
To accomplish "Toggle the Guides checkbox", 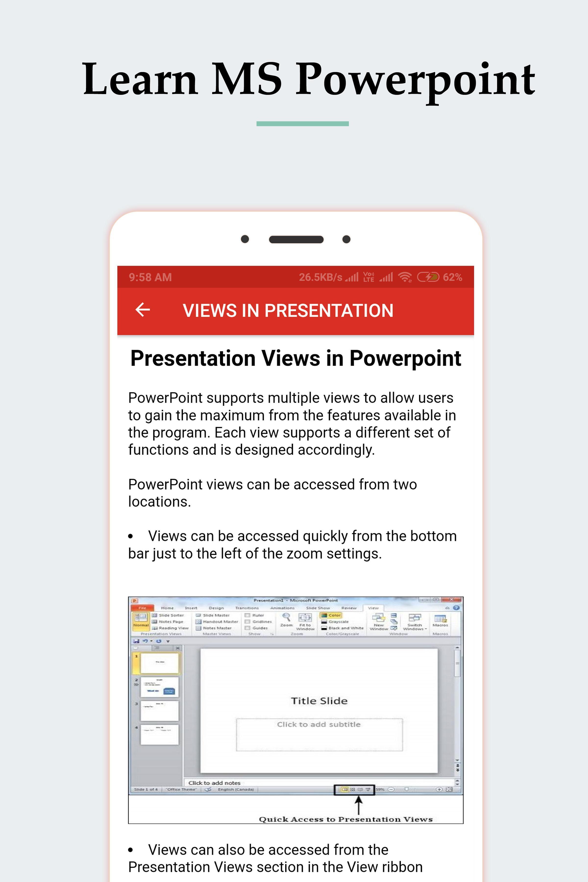I will click(x=247, y=628).
